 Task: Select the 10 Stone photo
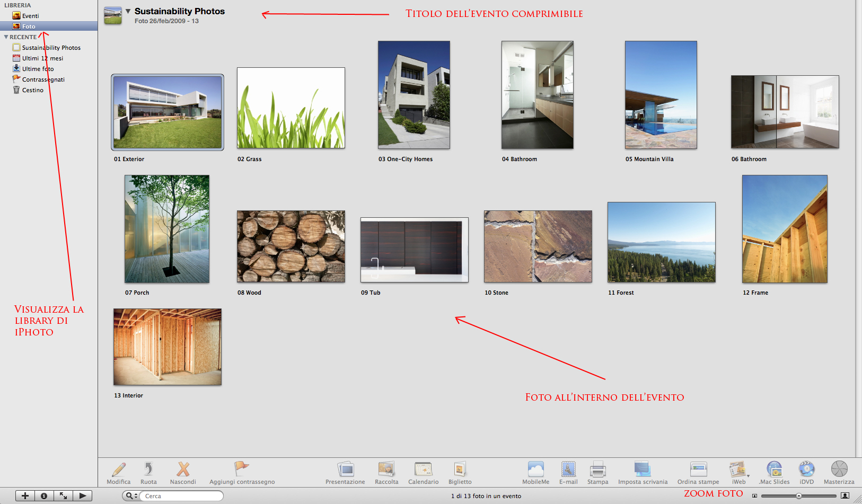[538, 246]
